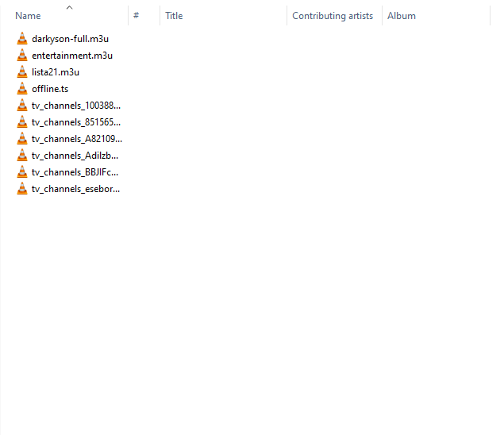This screenshot has height=435, width=504.
Task: Click the VLC icon beside tv_channels_Adilzb
Action: (22, 155)
